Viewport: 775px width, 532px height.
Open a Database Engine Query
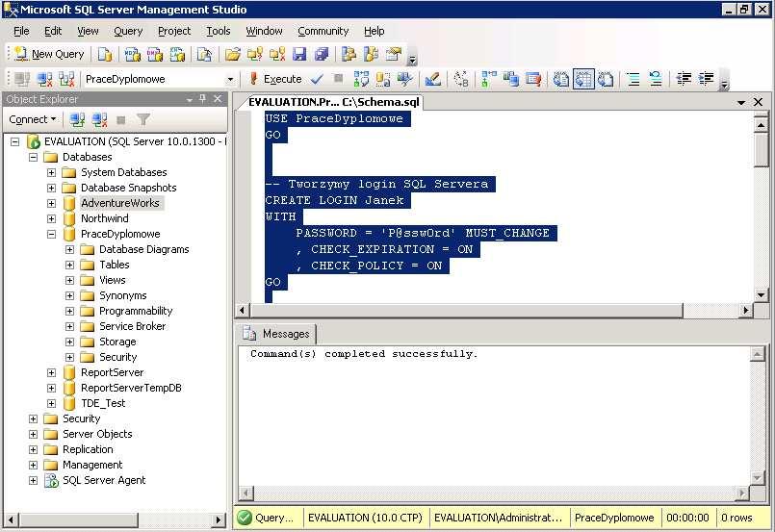pos(105,54)
